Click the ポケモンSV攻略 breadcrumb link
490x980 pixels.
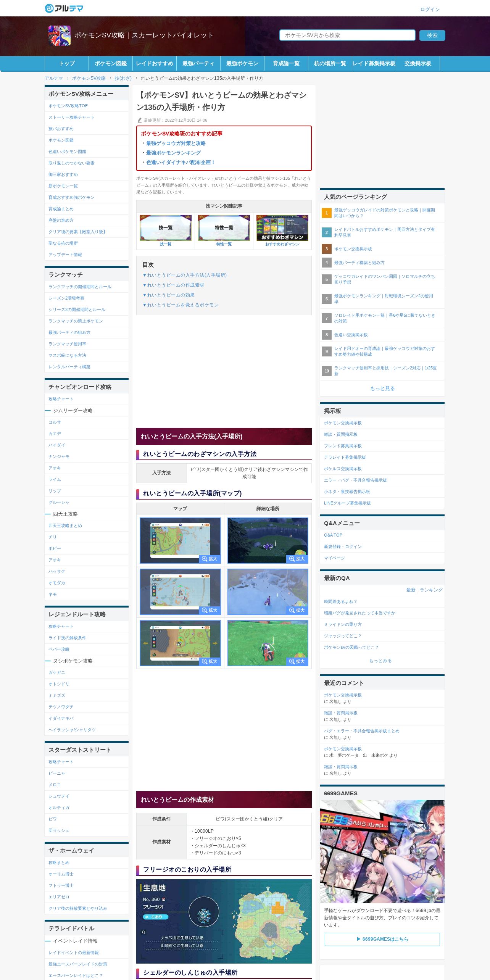pos(89,78)
